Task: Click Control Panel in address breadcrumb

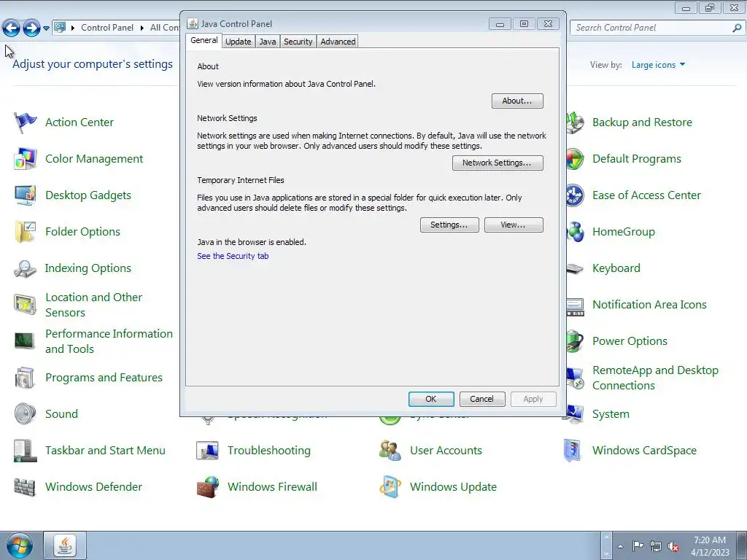Action: [107, 28]
